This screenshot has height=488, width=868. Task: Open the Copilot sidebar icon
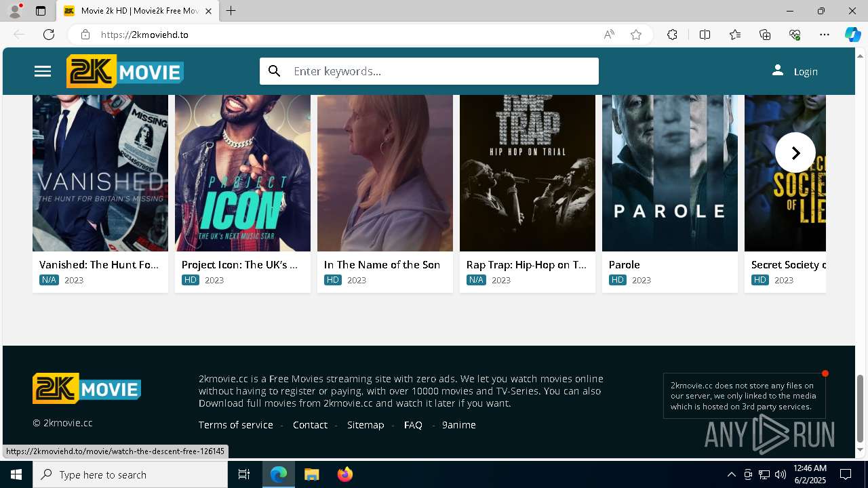[x=852, y=35]
